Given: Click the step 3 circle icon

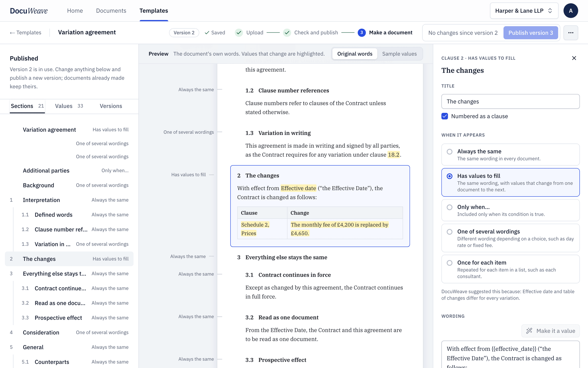Looking at the screenshot, I should pos(361,33).
